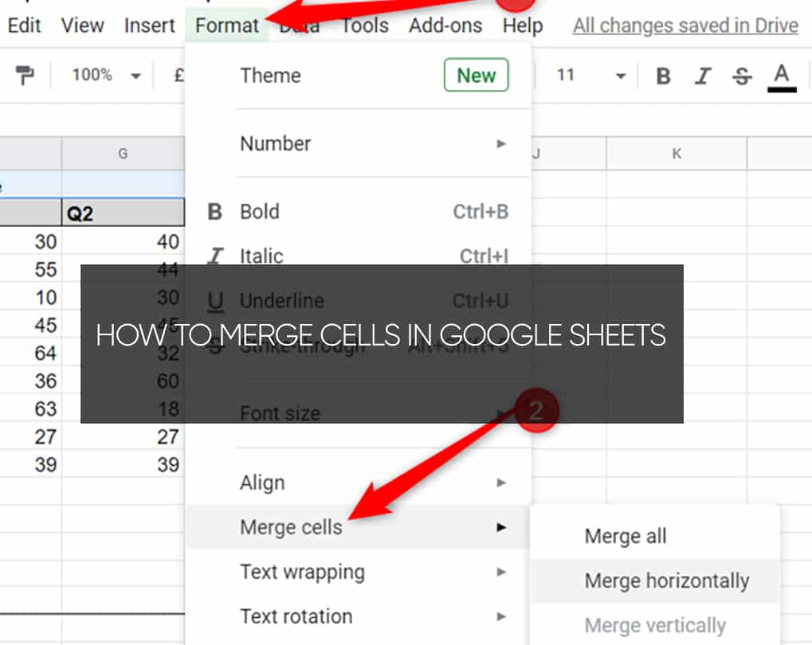The height and width of the screenshot is (645, 812).
Task: Open the View menu
Action: [82, 25]
